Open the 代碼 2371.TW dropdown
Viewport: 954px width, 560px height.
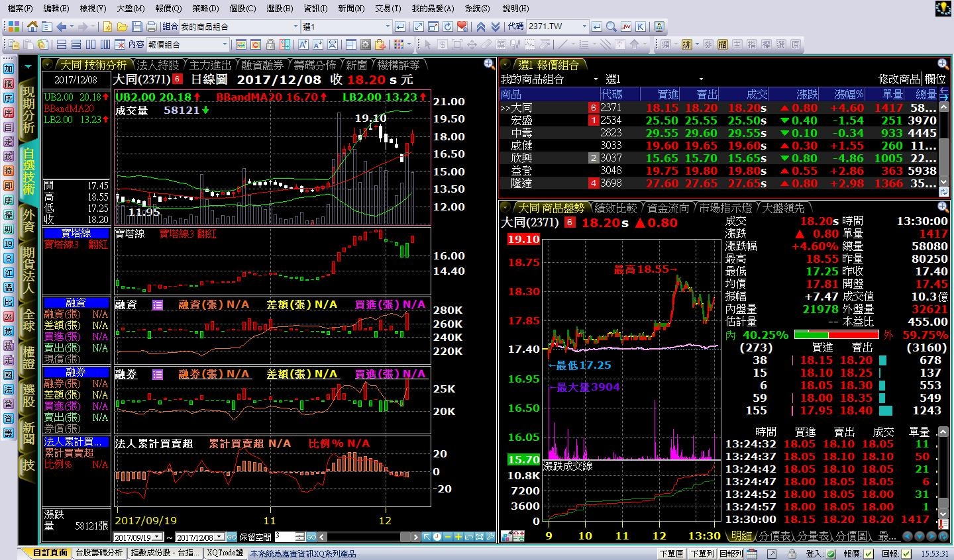tap(584, 27)
